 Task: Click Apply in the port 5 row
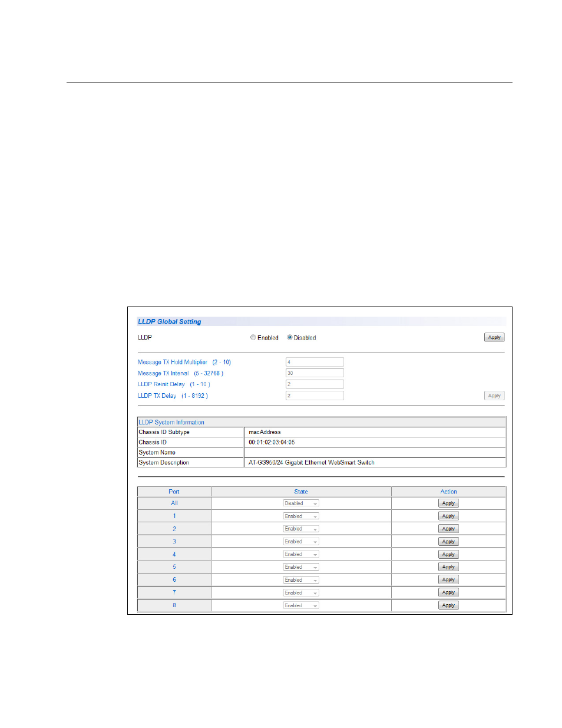pos(448,567)
